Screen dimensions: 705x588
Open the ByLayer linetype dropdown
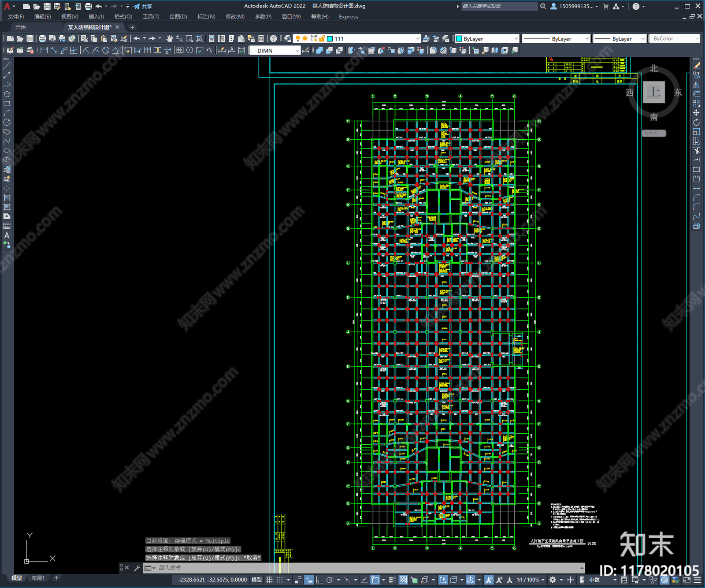click(556, 39)
